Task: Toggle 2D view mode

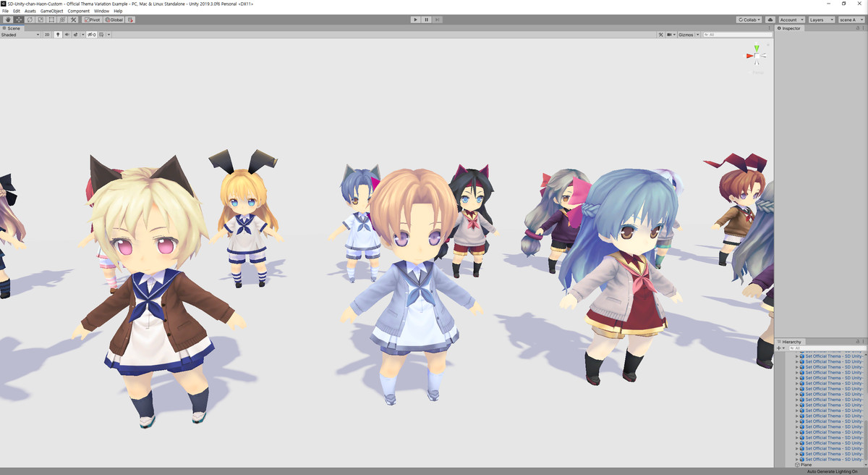Action: [x=47, y=35]
